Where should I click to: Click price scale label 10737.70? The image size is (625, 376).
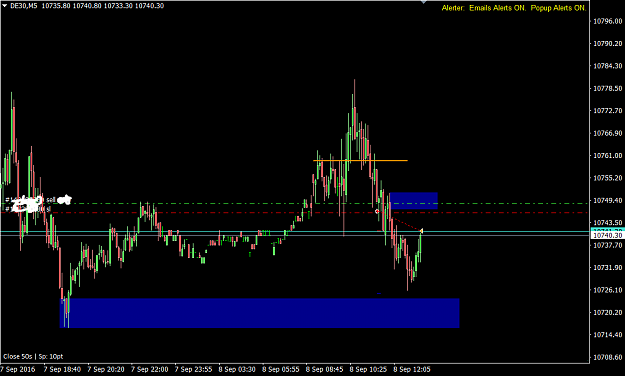tap(607, 245)
